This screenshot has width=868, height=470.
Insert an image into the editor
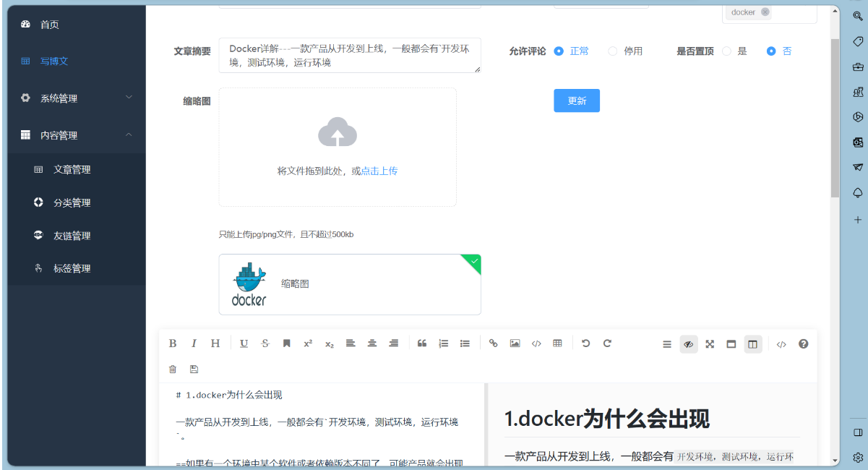[515, 343]
